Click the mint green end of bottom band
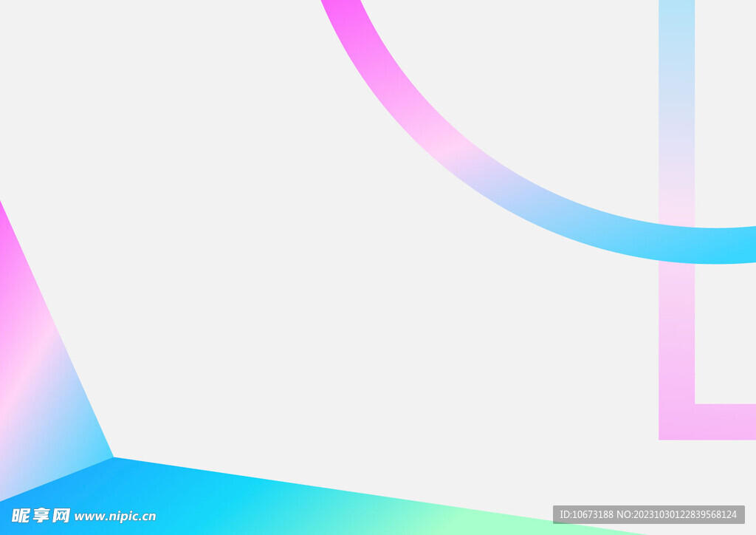Image resolution: width=756 pixels, height=535 pixels. tap(472, 522)
